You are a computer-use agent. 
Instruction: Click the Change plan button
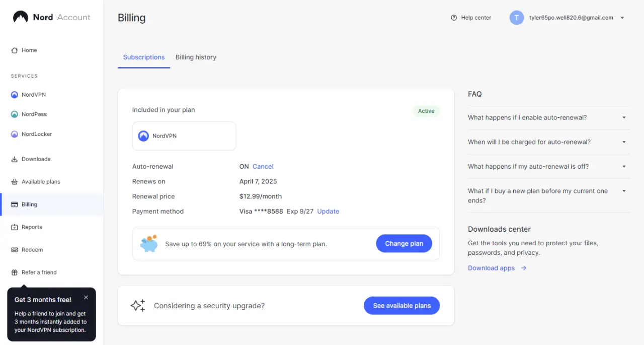pyautogui.click(x=404, y=244)
